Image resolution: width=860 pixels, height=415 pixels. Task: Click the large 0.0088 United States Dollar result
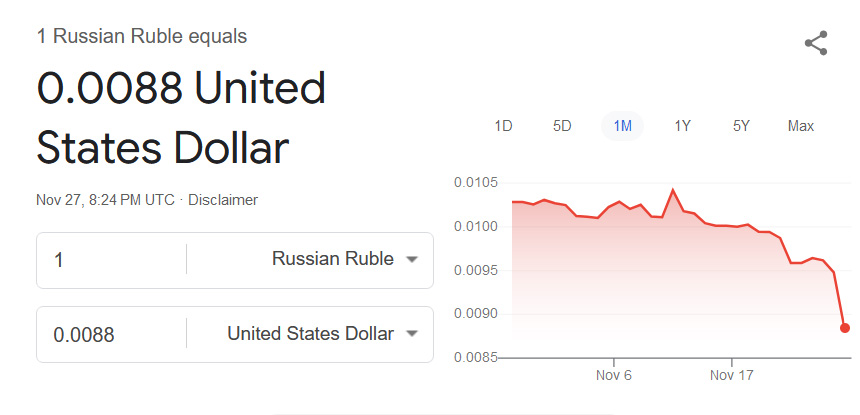pyautogui.click(x=181, y=119)
